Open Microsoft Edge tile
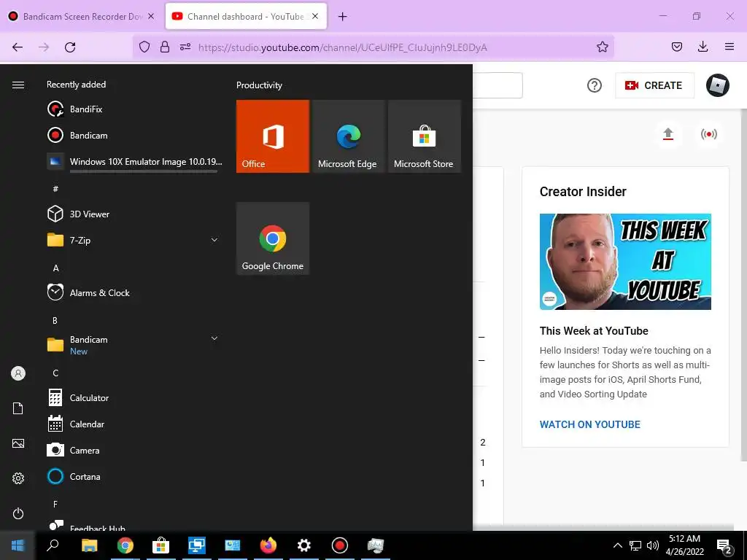The width and height of the screenshot is (747, 560). (348, 136)
